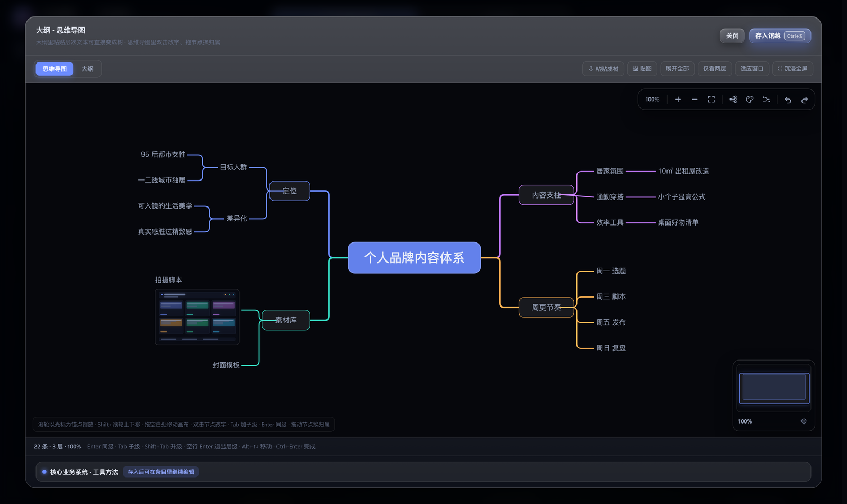Viewport: 847px width, 504px height.
Task: Zoom in with the plus icon
Action: [x=678, y=100]
